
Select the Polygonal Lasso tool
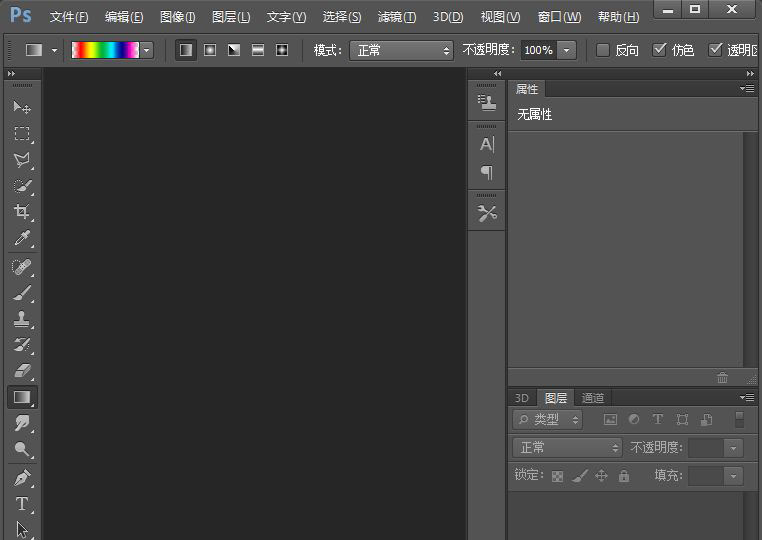coord(22,159)
